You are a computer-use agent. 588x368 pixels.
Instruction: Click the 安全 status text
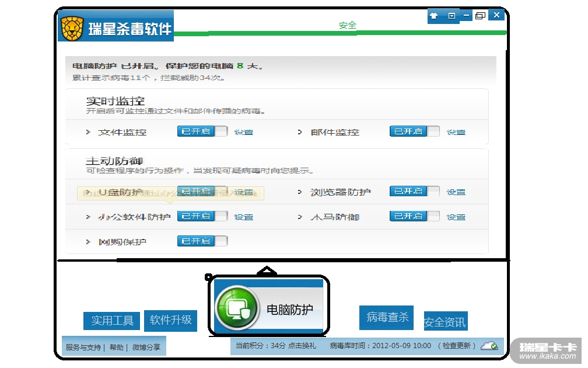(x=348, y=25)
